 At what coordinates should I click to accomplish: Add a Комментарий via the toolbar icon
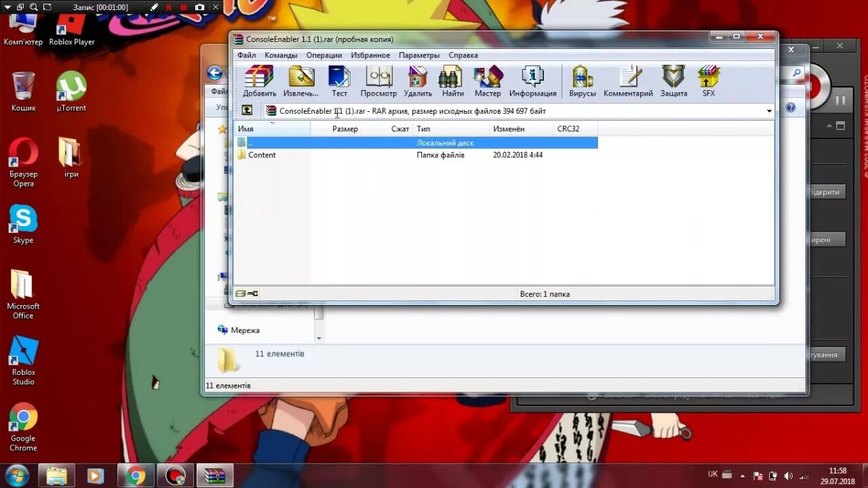[628, 81]
